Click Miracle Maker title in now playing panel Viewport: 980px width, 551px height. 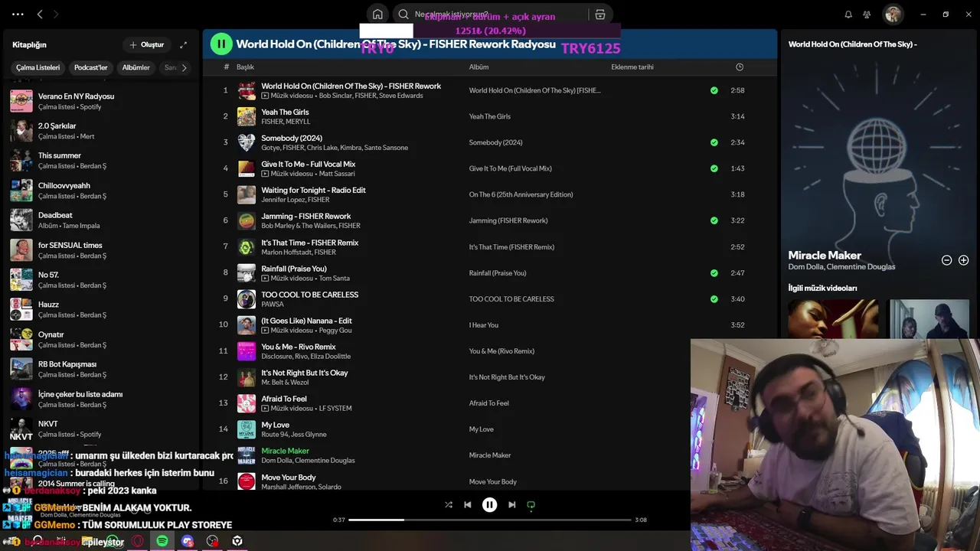pos(825,255)
